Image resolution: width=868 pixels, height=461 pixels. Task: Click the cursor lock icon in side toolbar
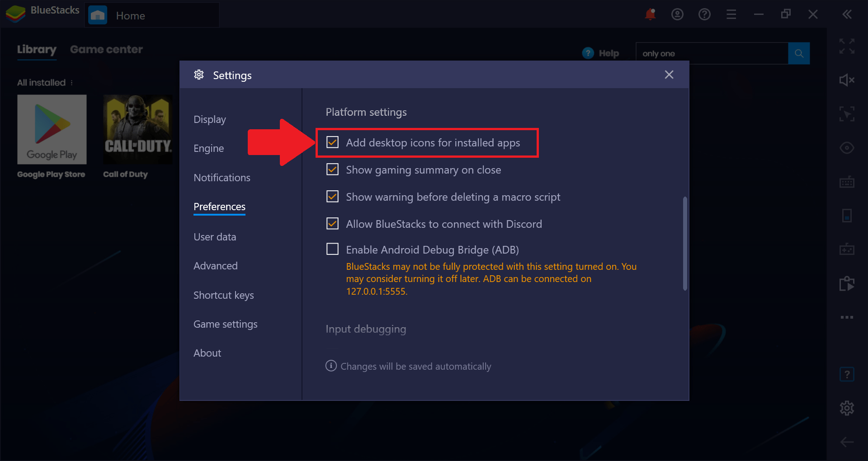coord(847,114)
